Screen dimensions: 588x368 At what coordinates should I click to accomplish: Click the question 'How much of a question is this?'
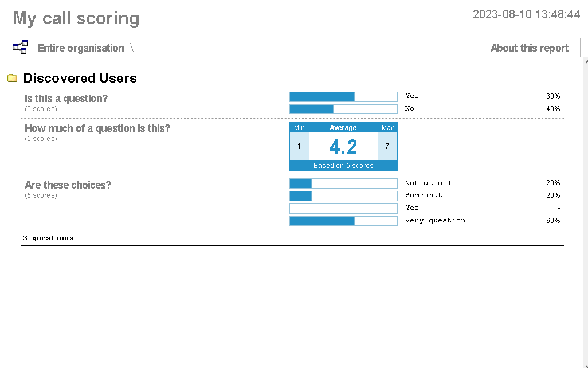(x=97, y=128)
